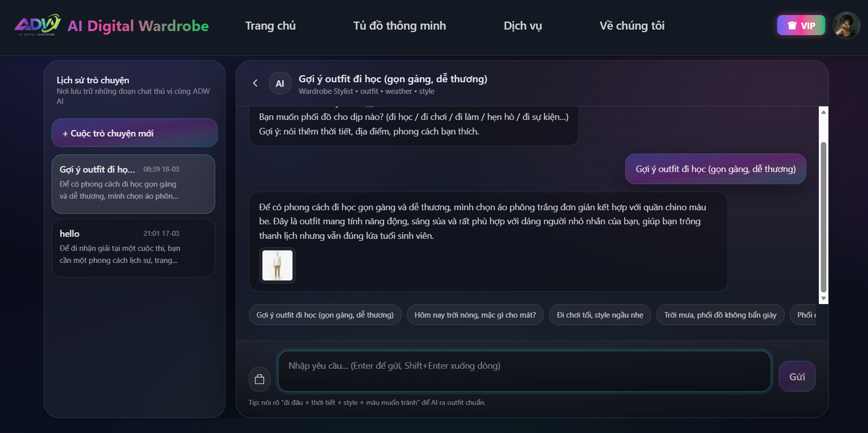The image size is (868, 433).
Task: Open the user profile avatar
Action: (x=846, y=25)
